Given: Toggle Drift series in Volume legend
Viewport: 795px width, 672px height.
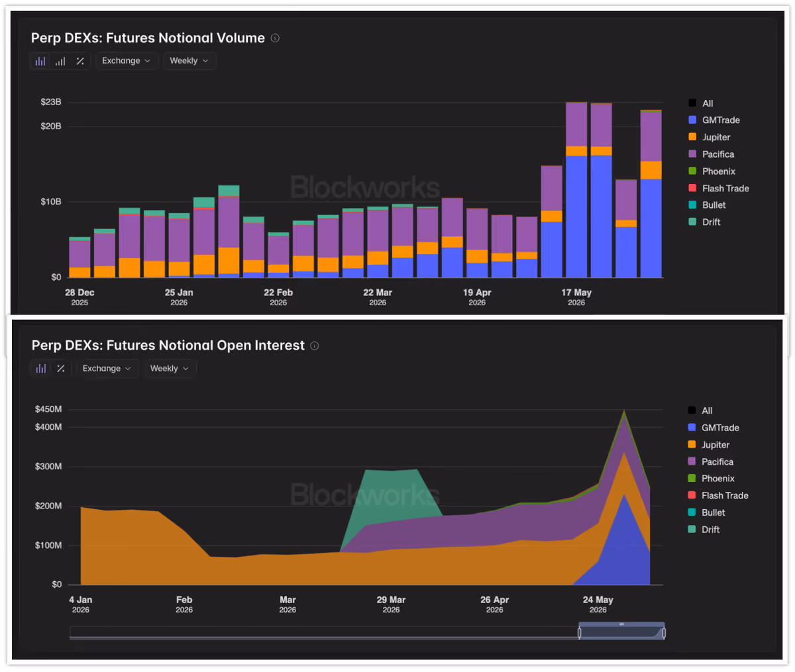Looking at the screenshot, I should pos(704,222).
